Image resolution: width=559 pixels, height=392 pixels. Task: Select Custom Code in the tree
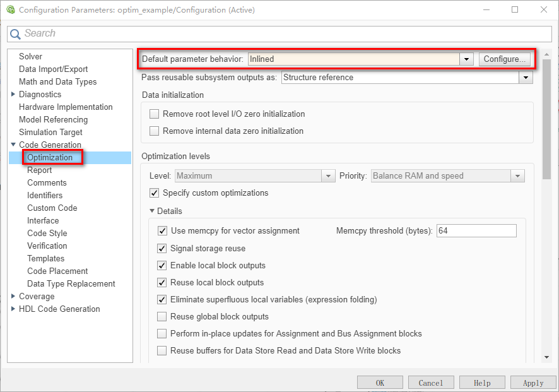click(52, 208)
